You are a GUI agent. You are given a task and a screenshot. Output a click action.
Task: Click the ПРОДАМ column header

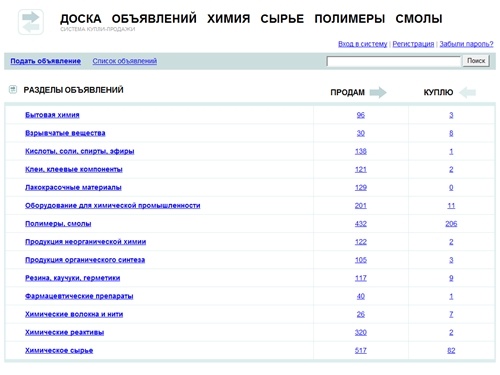click(x=348, y=92)
